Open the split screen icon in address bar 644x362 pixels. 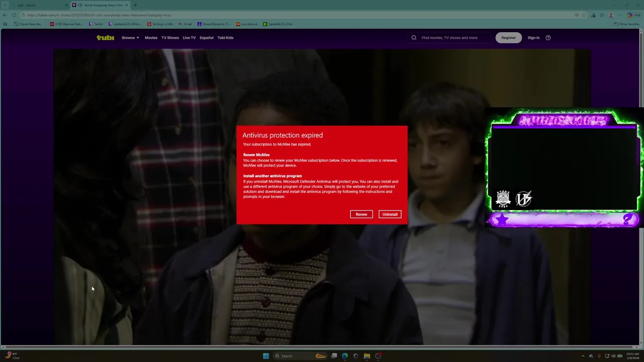pos(577,15)
